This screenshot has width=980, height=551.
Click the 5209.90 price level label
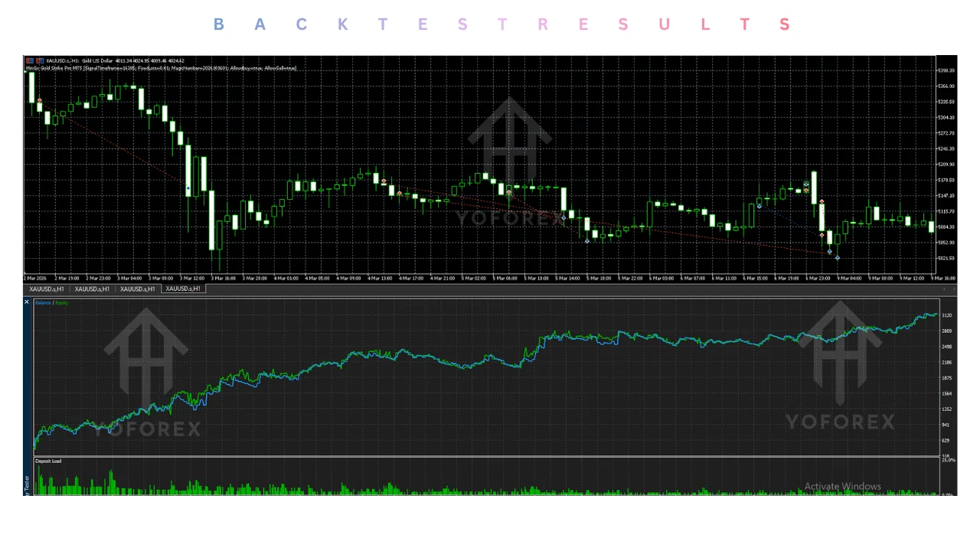pos(946,165)
